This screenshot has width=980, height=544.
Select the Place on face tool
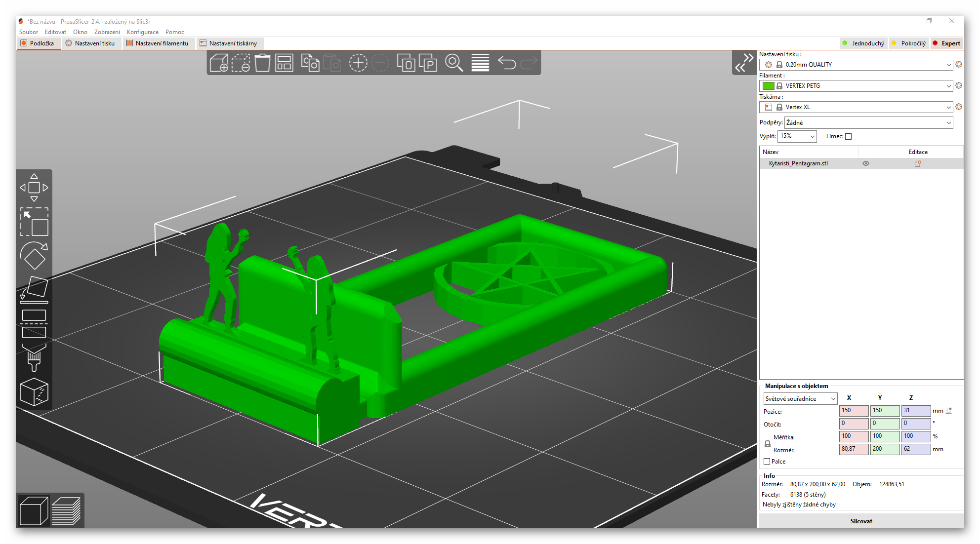(34, 290)
